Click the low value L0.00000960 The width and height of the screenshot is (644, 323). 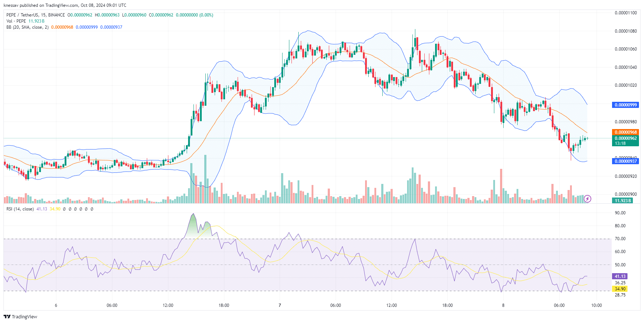[134, 15]
